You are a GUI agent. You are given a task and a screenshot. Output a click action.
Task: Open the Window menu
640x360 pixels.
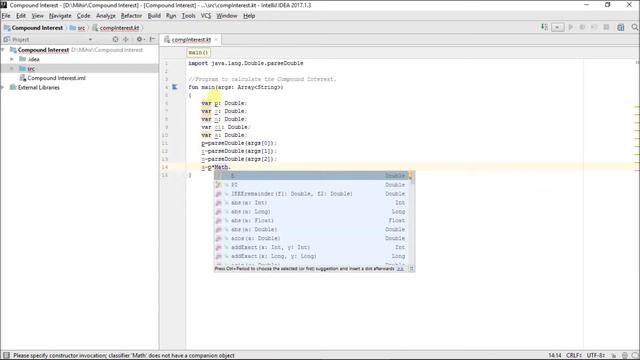coord(227,16)
